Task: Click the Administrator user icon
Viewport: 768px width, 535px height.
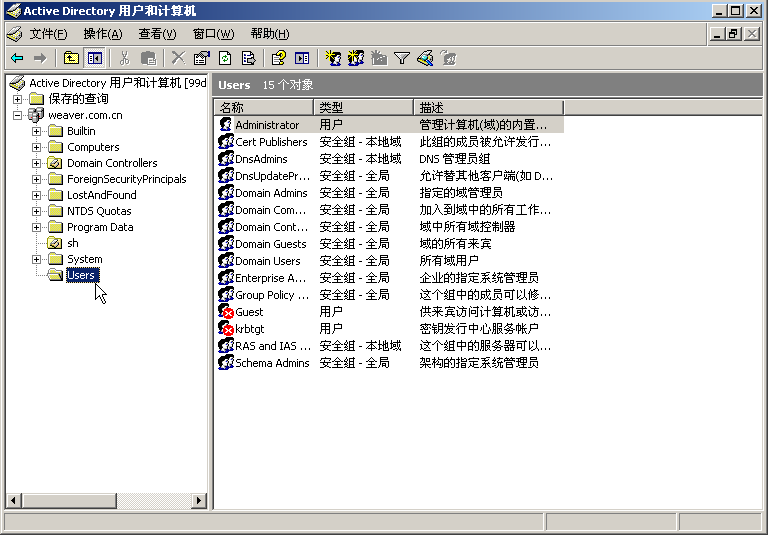Action: 225,124
